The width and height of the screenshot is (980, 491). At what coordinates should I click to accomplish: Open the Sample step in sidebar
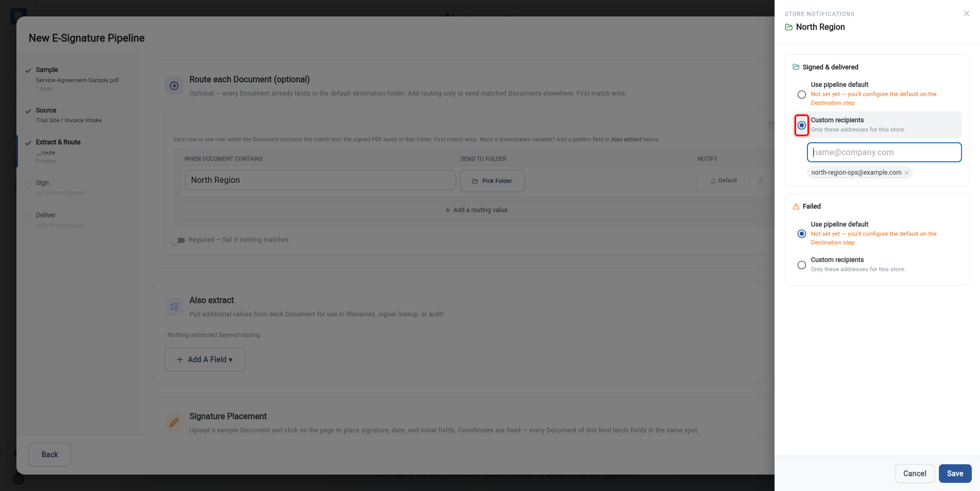[x=77, y=79]
